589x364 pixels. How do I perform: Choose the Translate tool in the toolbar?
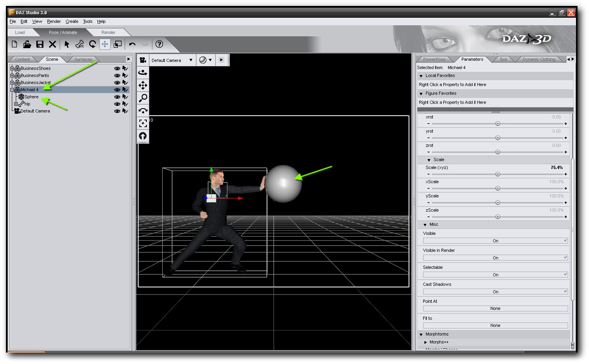coord(105,44)
